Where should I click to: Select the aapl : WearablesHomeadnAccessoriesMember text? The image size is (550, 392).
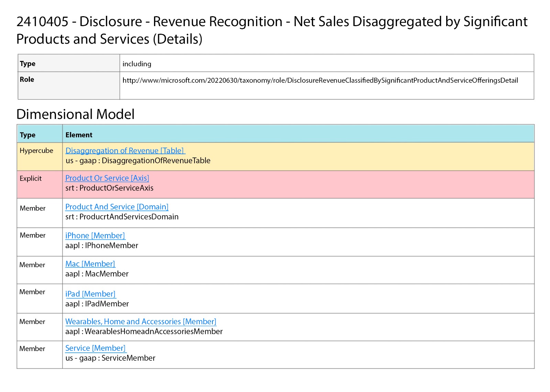[144, 331]
